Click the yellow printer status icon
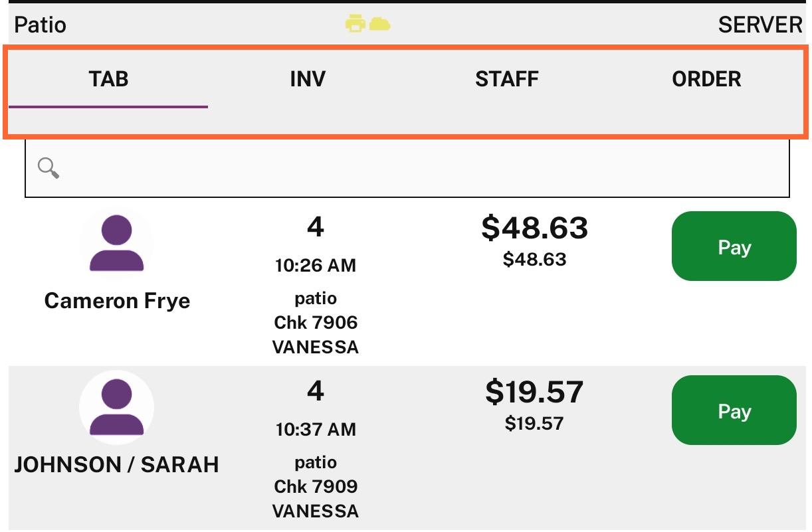 [x=355, y=25]
